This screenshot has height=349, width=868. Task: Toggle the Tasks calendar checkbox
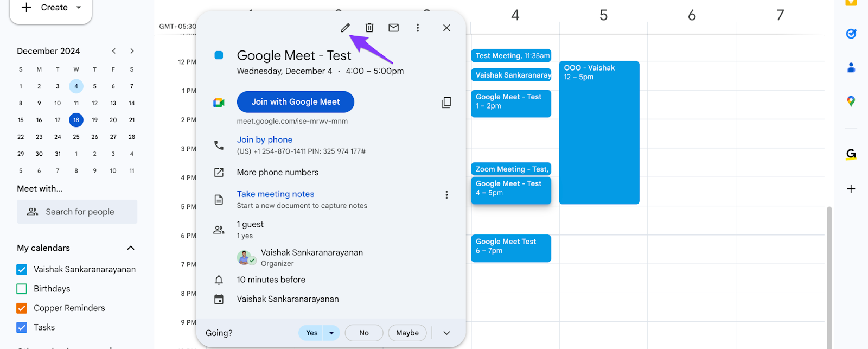click(22, 328)
